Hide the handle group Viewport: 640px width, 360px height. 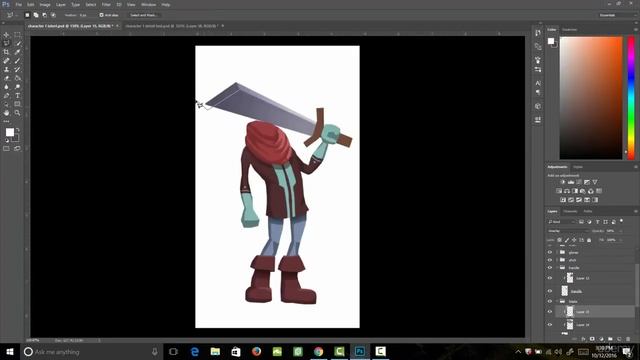[550, 268]
